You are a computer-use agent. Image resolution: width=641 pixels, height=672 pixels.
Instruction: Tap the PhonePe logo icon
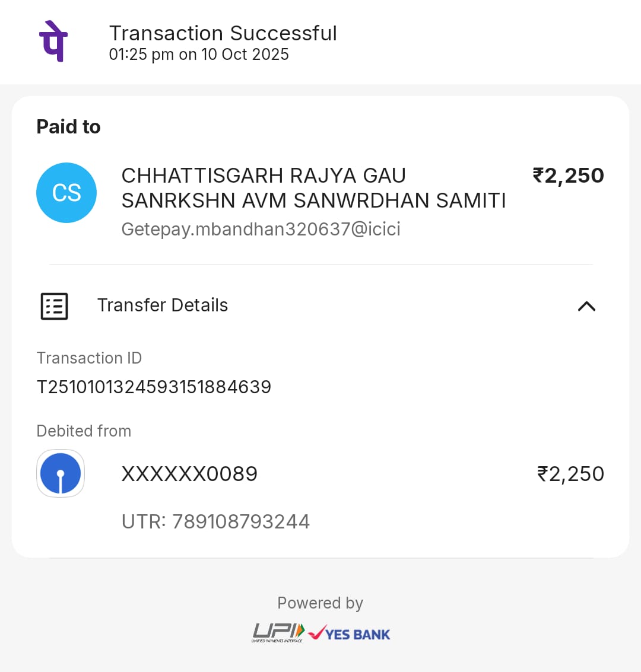(53, 41)
